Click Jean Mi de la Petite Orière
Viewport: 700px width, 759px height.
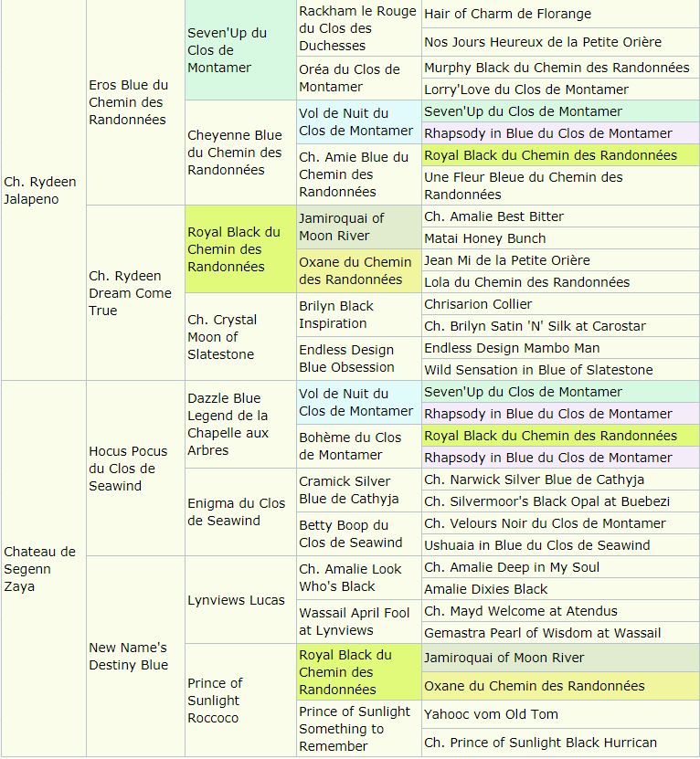click(x=560, y=260)
